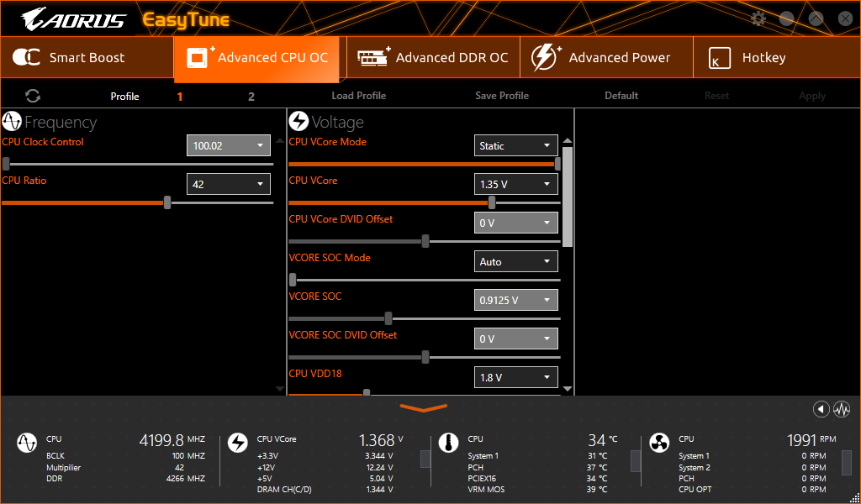Click the Voltage lightning bolt icon
The image size is (861, 504).
tap(298, 121)
